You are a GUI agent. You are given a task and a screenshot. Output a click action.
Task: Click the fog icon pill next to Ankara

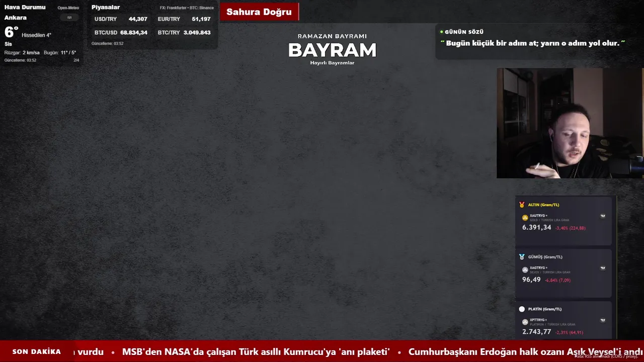tap(69, 18)
